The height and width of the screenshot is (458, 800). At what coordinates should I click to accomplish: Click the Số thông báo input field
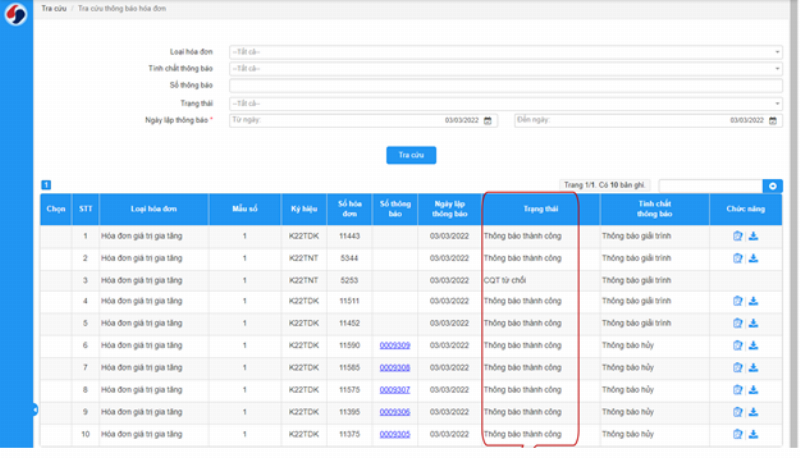506,86
